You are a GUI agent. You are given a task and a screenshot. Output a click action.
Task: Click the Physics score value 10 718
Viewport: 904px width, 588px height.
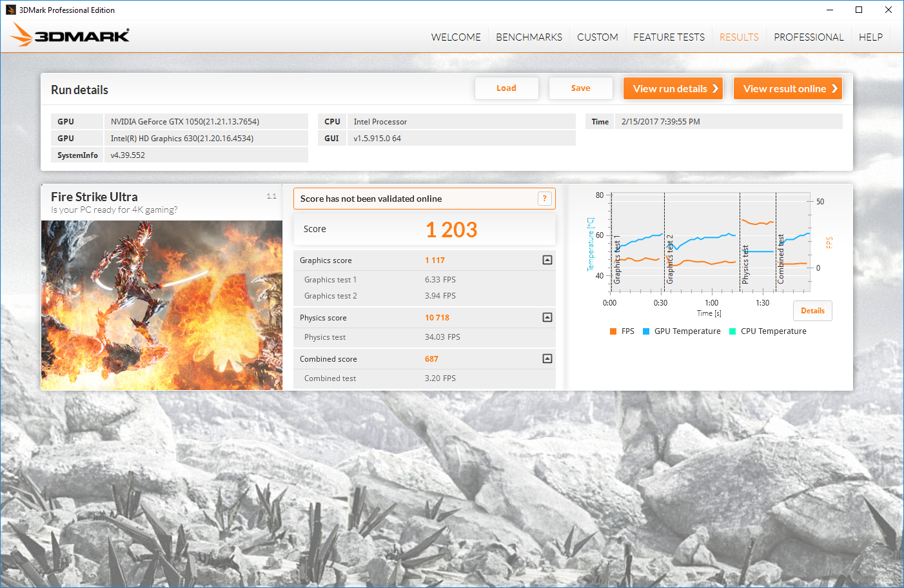437,318
